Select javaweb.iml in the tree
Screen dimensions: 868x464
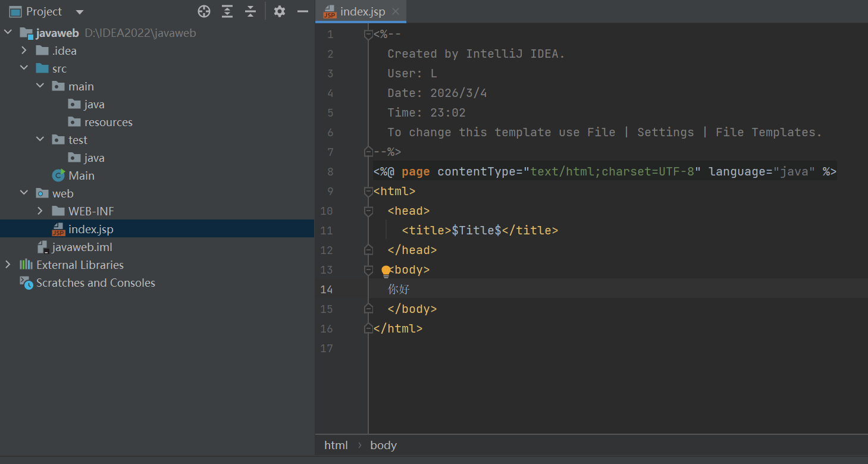tap(82, 247)
